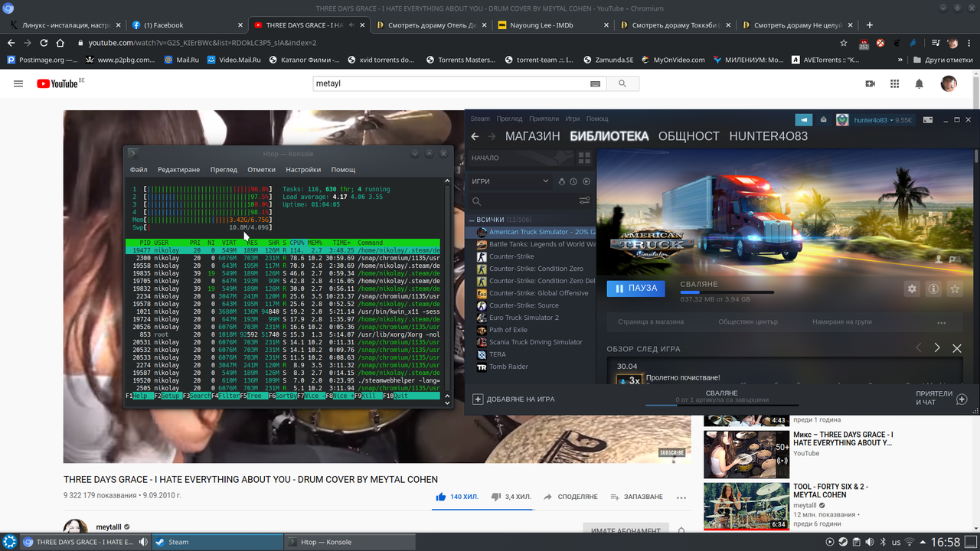Click htop F6 SortBy function key
The image size is (980, 551).
click(281, 396)
